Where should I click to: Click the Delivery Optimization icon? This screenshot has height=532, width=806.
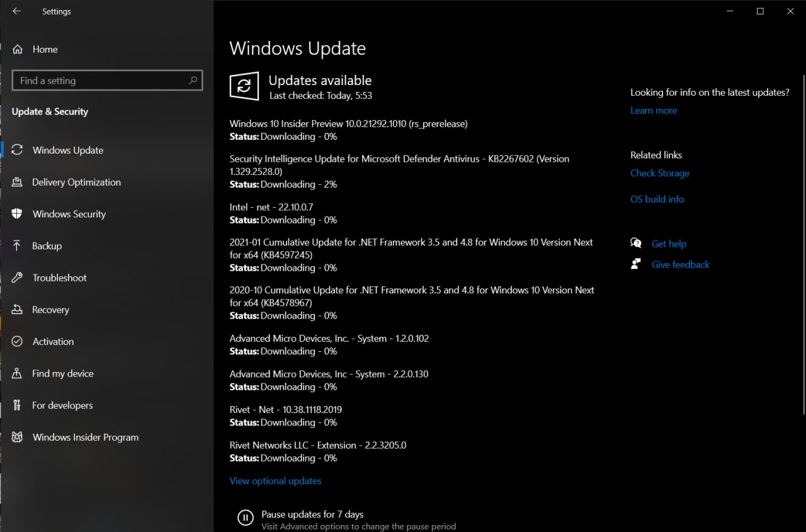[18, 182]
